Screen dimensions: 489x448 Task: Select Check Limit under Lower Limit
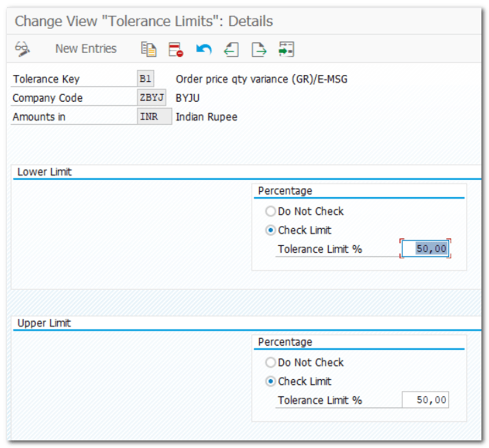pos(271,230)
